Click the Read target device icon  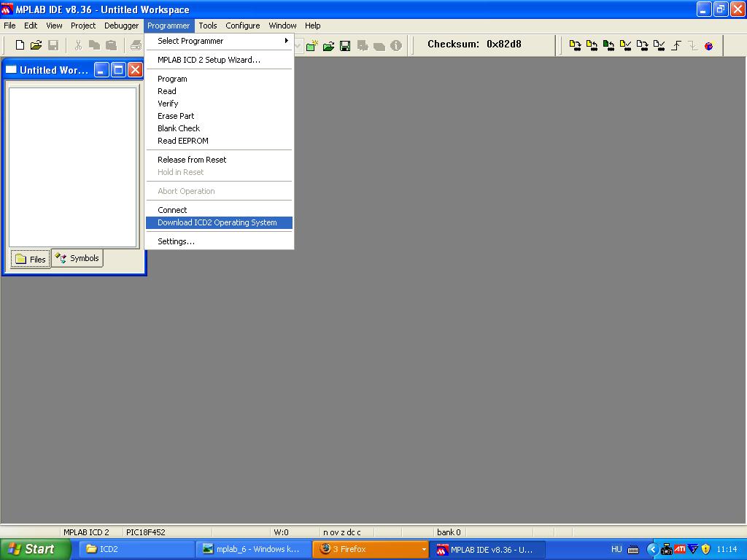[592, 45]
